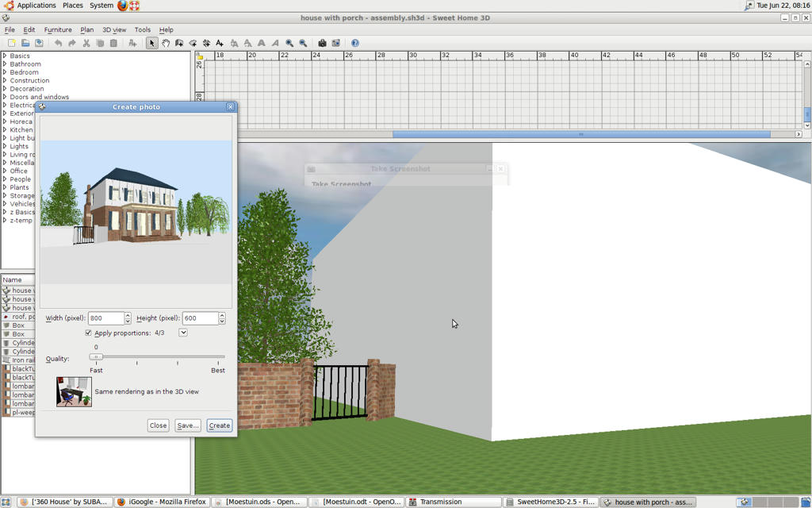Select the Pan hand tool

point(166,43)
